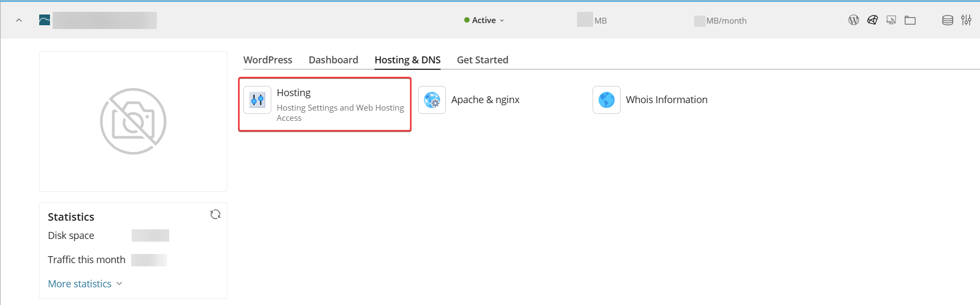Viewport: 980px width, 305px height.
Task: Click the domain favicon icon
Action: [45, 20]
